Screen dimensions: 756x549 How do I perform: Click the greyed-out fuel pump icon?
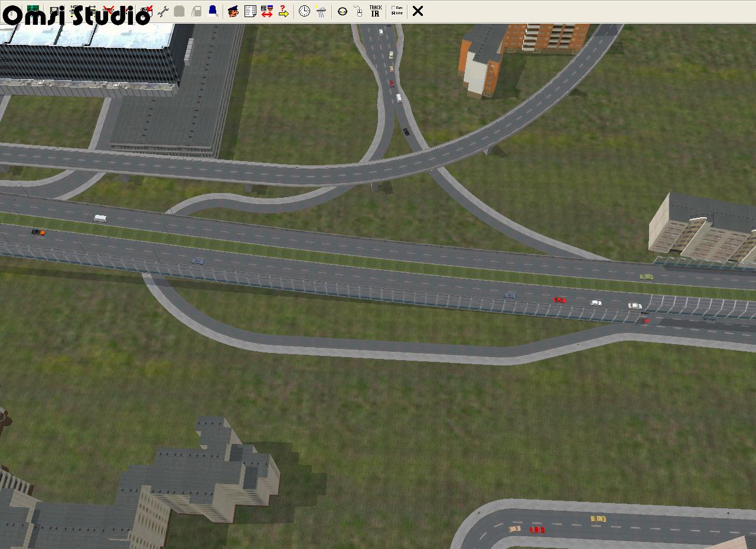pyautogui.click(x=196, y=11)
